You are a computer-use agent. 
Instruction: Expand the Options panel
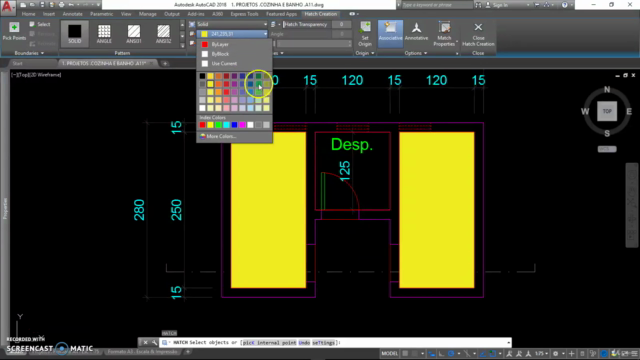click(x=416, y=53)
